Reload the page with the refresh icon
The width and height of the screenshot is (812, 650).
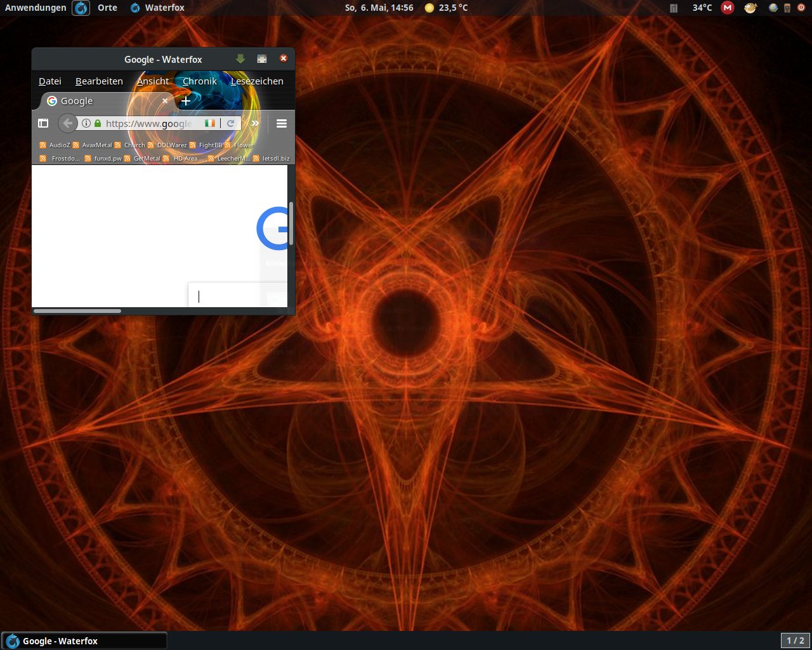[x=231, y=123]
